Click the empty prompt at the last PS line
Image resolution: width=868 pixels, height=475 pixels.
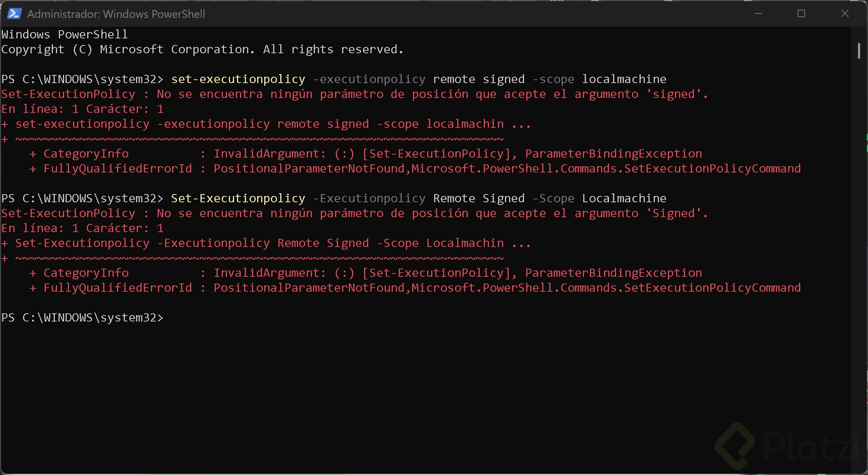[x=82, y=317]
